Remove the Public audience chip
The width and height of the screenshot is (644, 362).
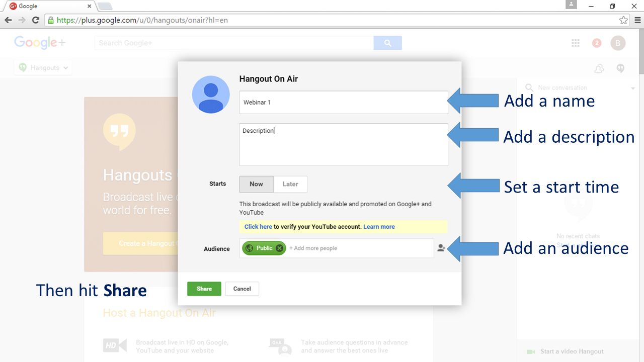tap(279, 248)
